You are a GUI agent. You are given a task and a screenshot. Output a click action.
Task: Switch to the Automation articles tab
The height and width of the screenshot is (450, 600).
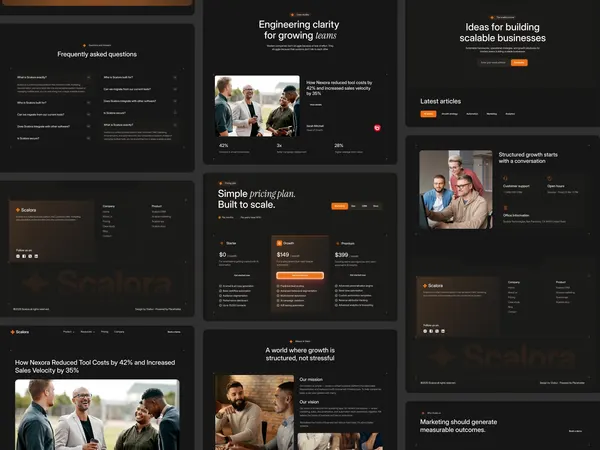[472, 114]
